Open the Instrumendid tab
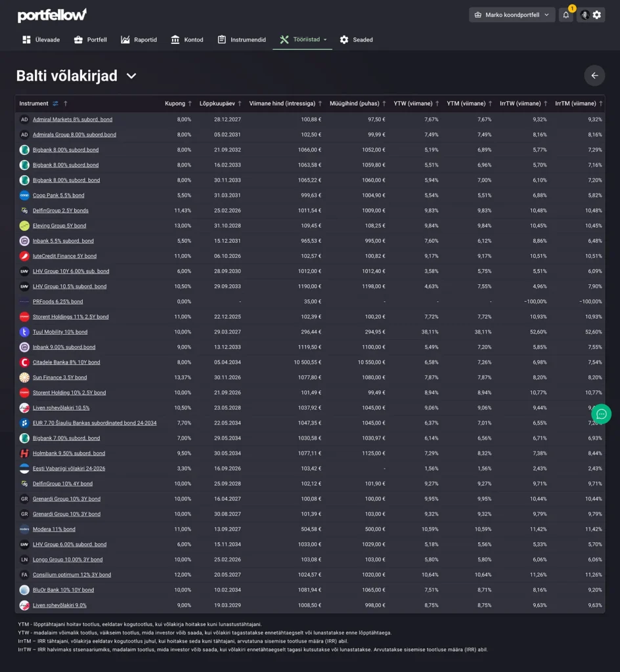The height and width of the screenshot is (672, 620). (242, 40)
